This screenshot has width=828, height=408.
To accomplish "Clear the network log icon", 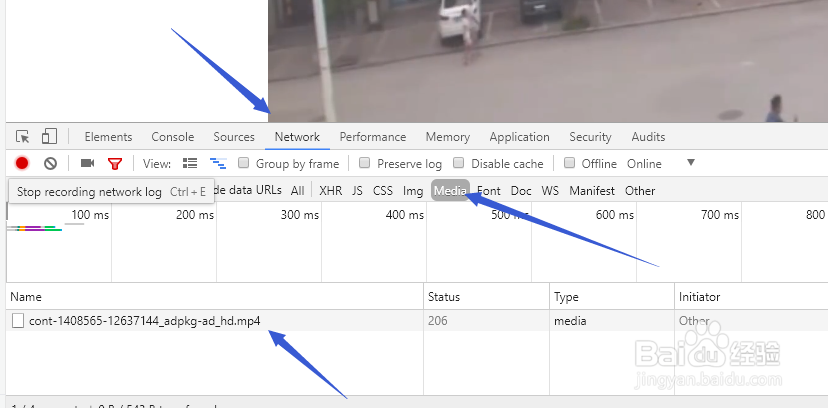I will click(50, 164).
